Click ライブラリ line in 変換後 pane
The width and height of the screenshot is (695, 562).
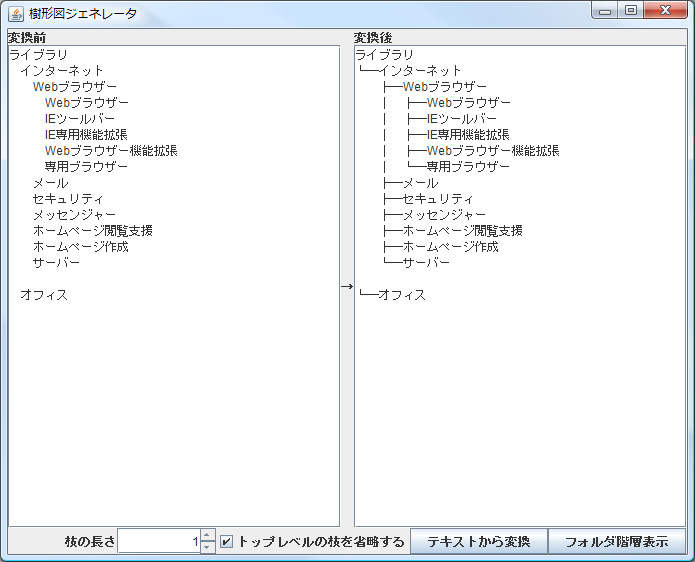pos(385,55)
